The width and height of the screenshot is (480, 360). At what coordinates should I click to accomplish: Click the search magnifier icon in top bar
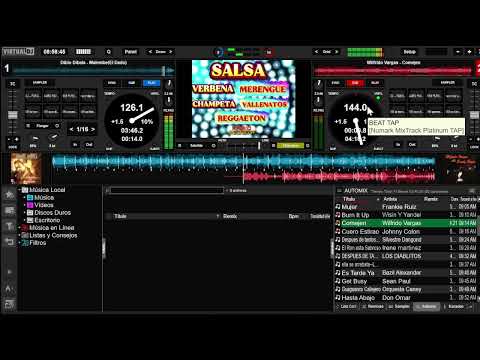109,52
